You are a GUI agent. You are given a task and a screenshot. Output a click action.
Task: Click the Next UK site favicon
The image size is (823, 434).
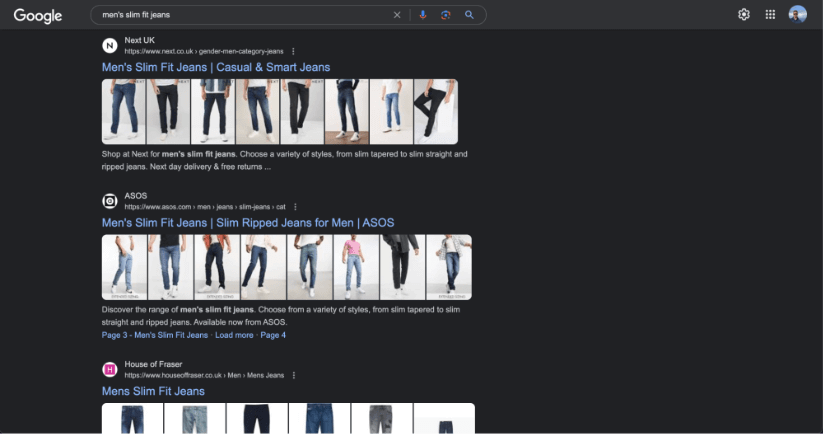pos(110,46)
